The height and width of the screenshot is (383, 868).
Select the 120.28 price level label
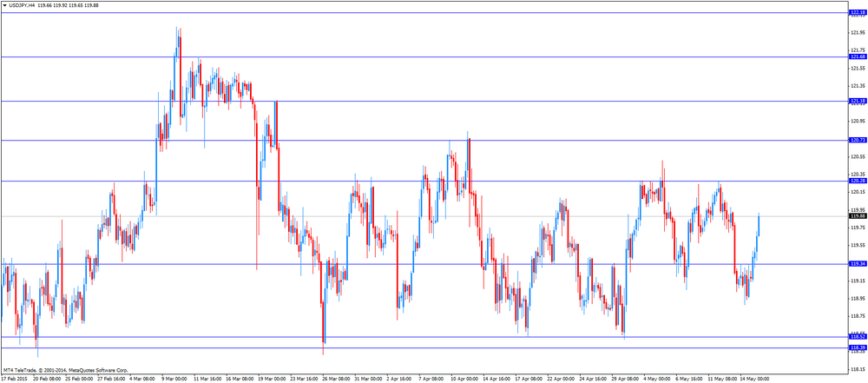[x=858, y=181]
